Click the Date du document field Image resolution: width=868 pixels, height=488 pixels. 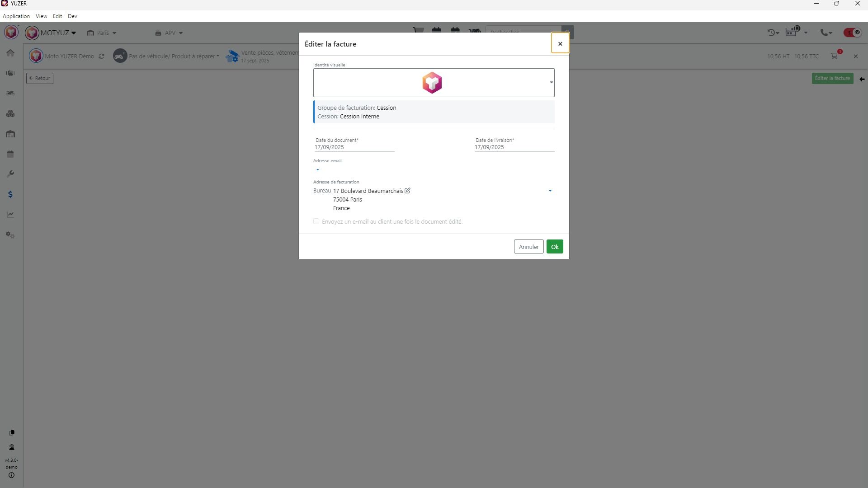pyautogui.click(x=354, y=147)
